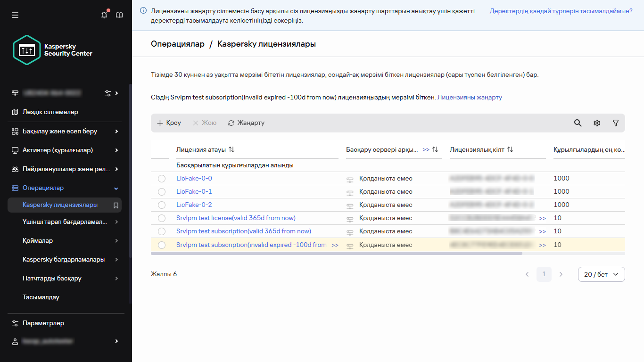The width and height of the screenshot is (644, 362).
Task: Open the filter funnel icon
Action: 616,123
